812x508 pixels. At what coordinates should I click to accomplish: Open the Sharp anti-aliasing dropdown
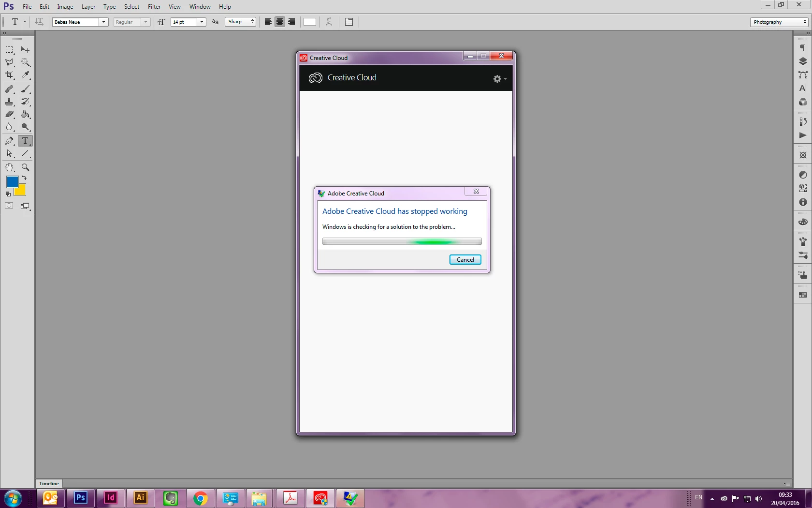[x=240, y=22]
